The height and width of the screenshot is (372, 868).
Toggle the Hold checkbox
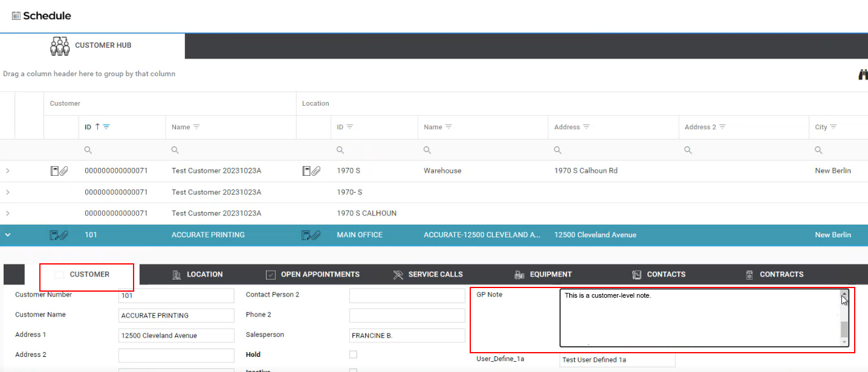(x=353, y=354)
